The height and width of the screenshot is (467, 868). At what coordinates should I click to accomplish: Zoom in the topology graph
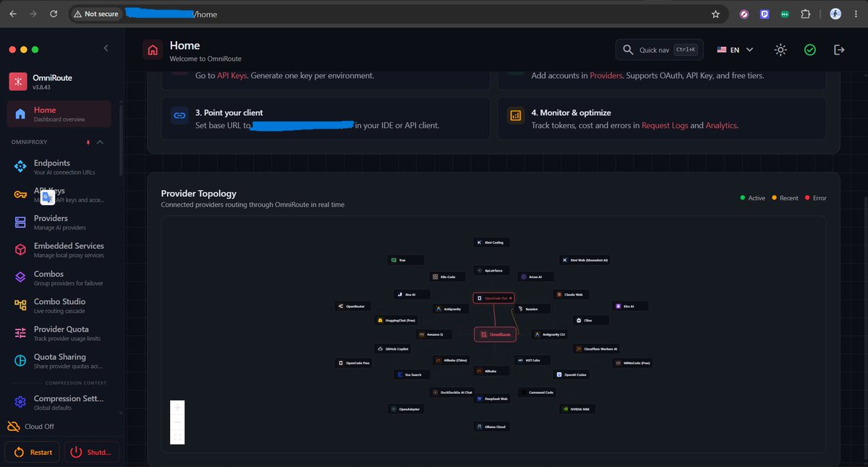[x=178, y=408]
